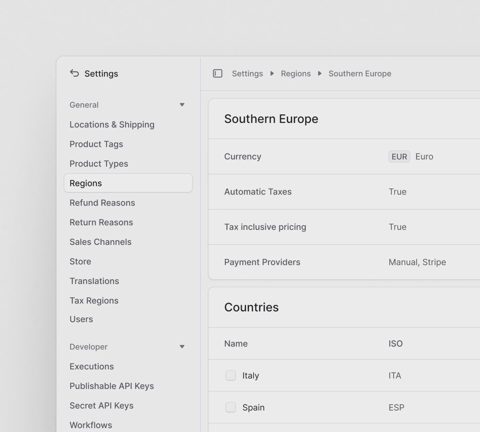Click the Italy country name

250,376
